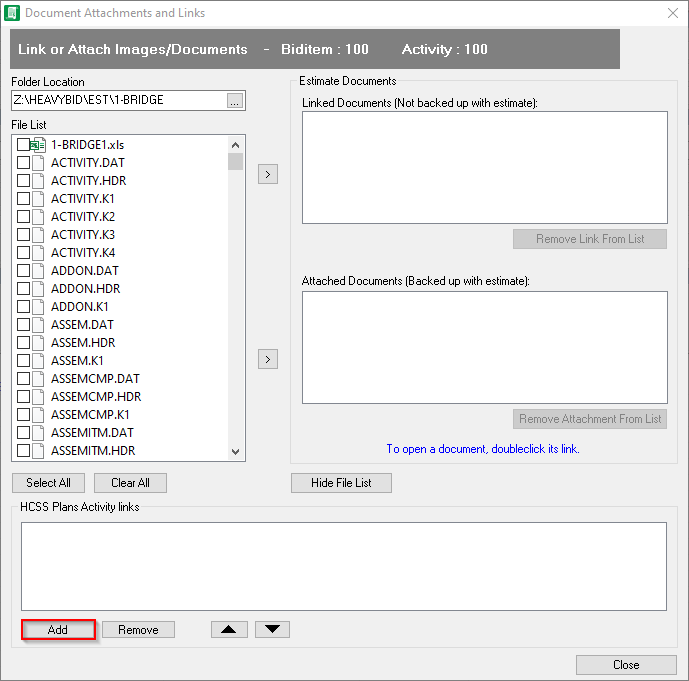Viewport: 689px width, 681px height.
Task: Click Remove under HCSS Plans Activity links
Action: tap(138, 630)
